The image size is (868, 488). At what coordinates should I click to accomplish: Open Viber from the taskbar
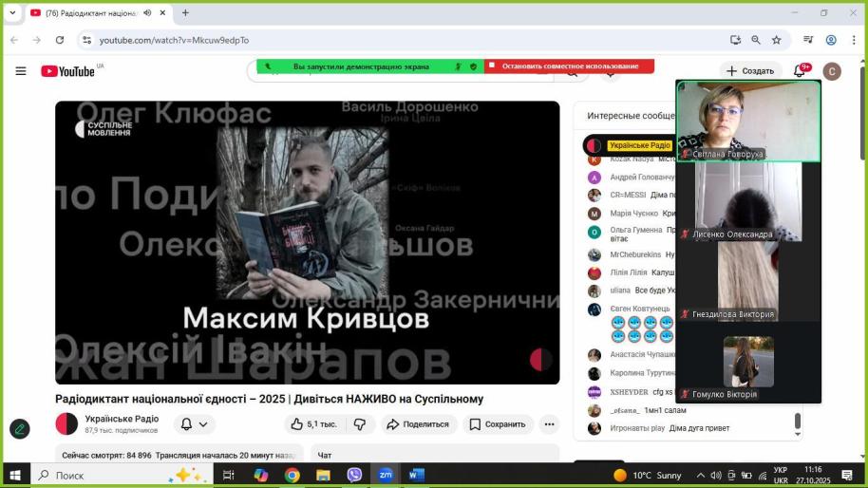click(x=354, y=475)
